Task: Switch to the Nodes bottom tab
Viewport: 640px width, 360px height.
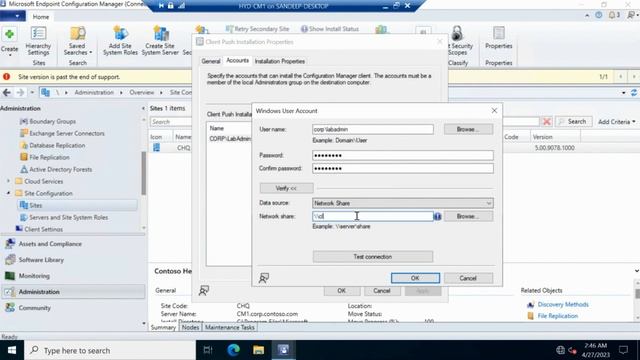Action: click(190, 327)
